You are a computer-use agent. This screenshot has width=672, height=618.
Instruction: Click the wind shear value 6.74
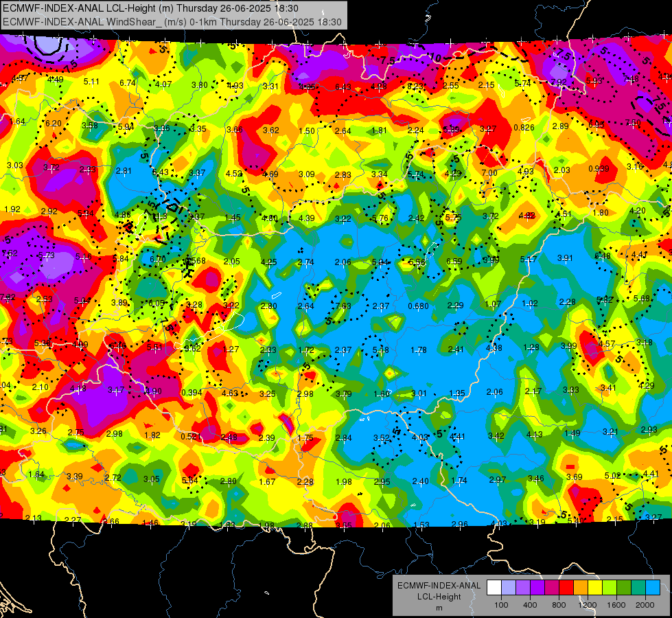127,83
